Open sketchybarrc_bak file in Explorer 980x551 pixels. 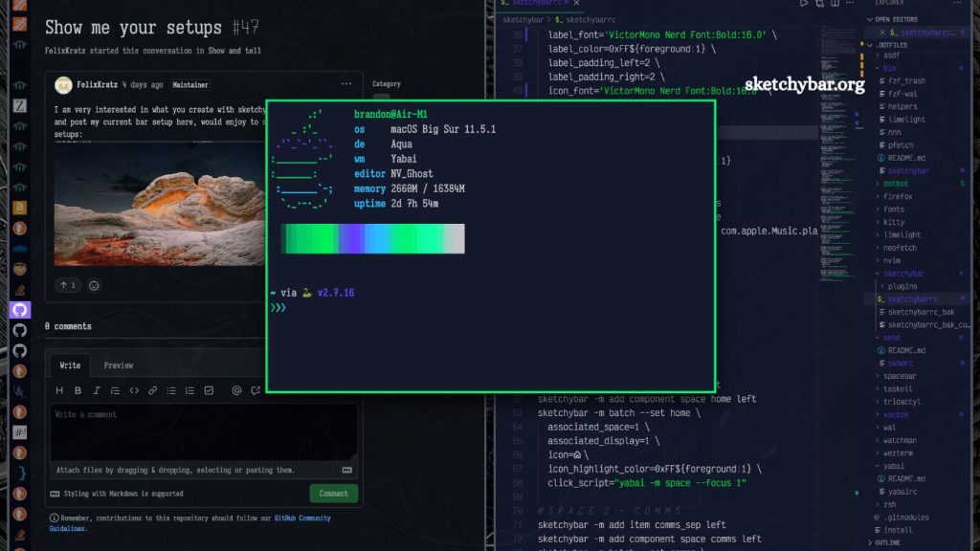(x=921, y=312)
